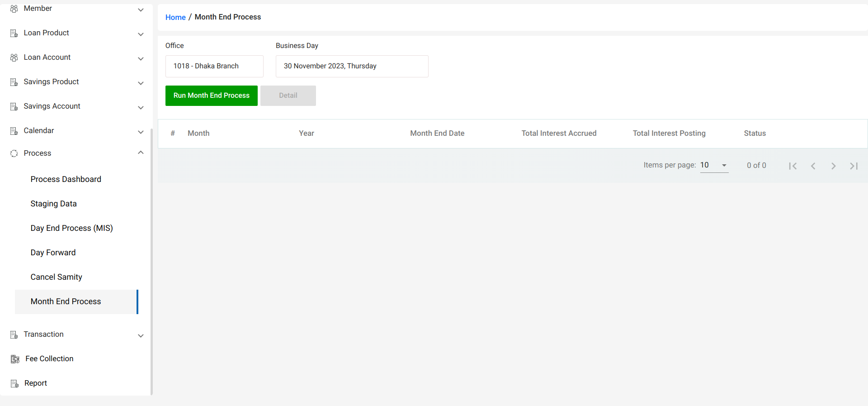Screen dimensions: 868x406
Task: Go to first page of table
Action: coord(793,166)
